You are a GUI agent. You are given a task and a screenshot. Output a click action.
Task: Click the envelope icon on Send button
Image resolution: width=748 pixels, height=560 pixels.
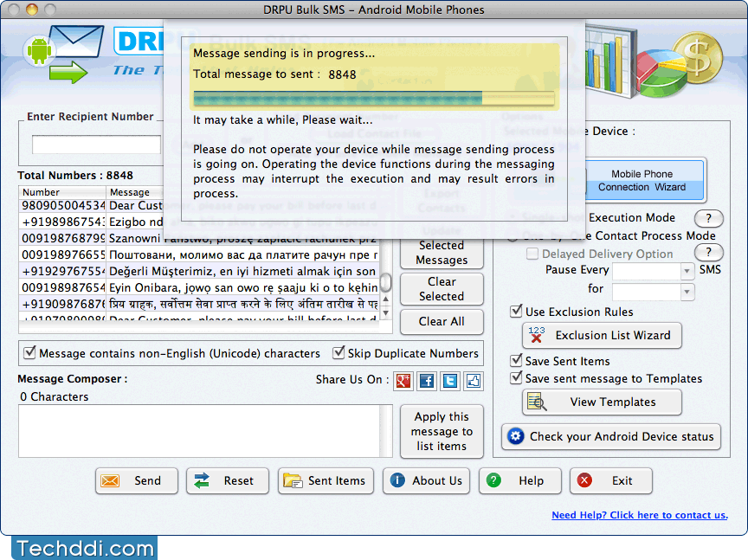click(110, 481)
